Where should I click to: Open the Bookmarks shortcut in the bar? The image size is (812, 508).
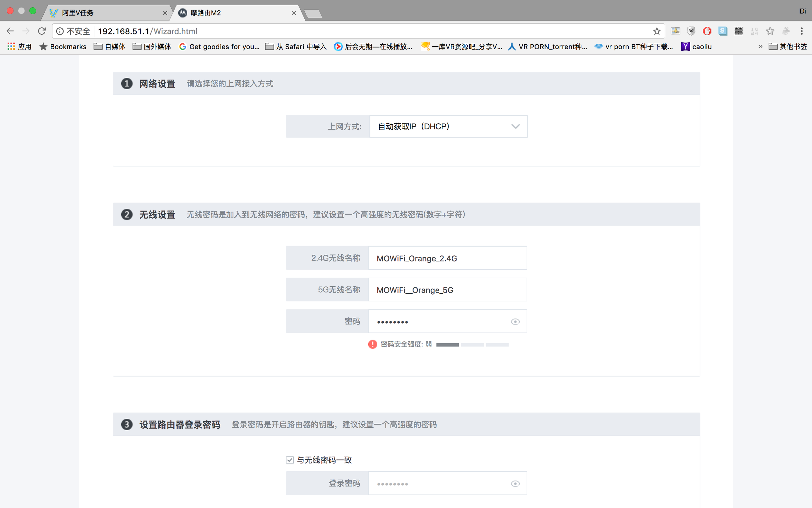[x=63, y=47]
